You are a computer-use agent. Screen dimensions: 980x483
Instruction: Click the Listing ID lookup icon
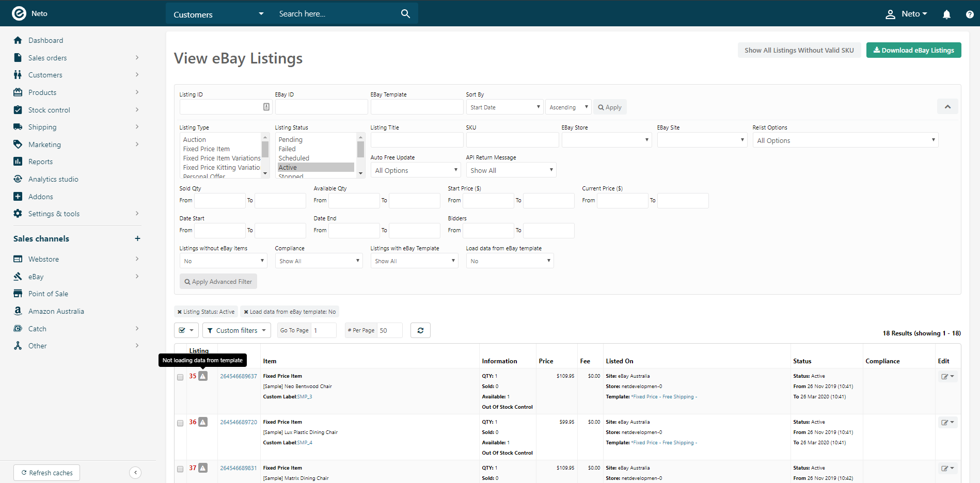266,107
